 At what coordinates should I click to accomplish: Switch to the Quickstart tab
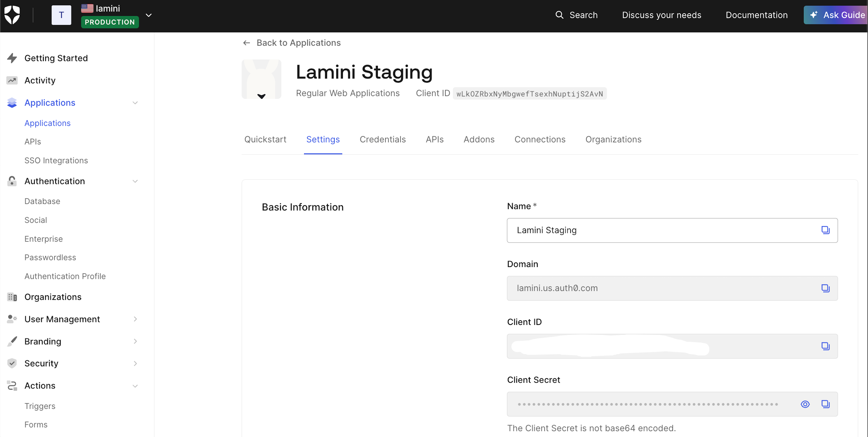265,139
